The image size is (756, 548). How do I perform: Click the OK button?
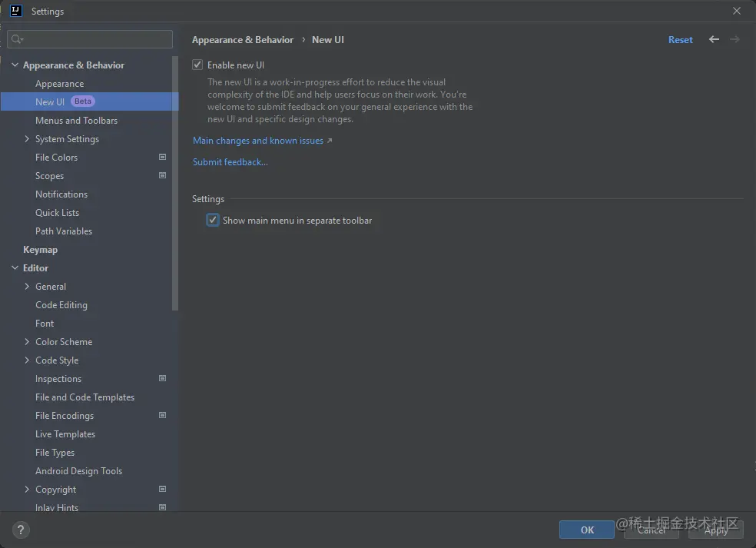click(587, 530)
